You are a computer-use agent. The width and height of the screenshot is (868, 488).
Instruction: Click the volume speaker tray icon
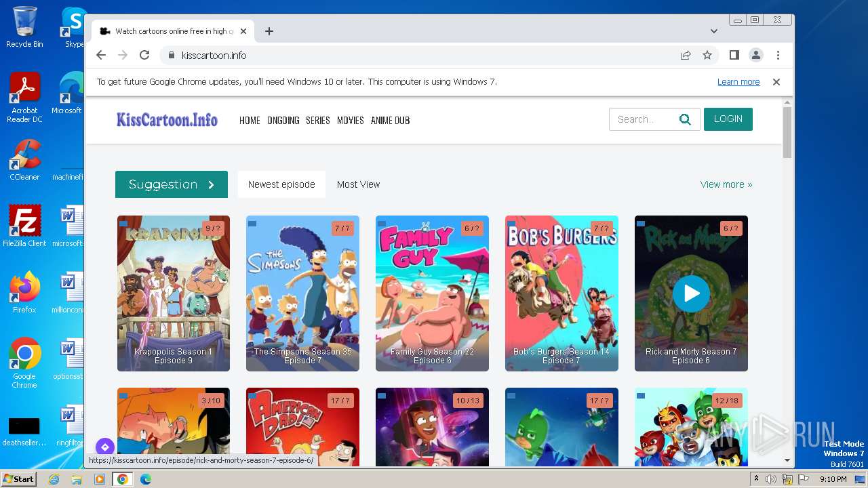(771, 479)
